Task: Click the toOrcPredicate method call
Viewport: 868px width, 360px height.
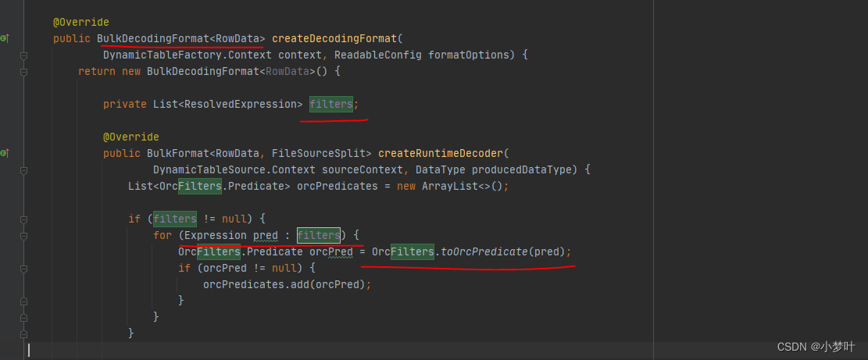Action: tap(484, 251)
